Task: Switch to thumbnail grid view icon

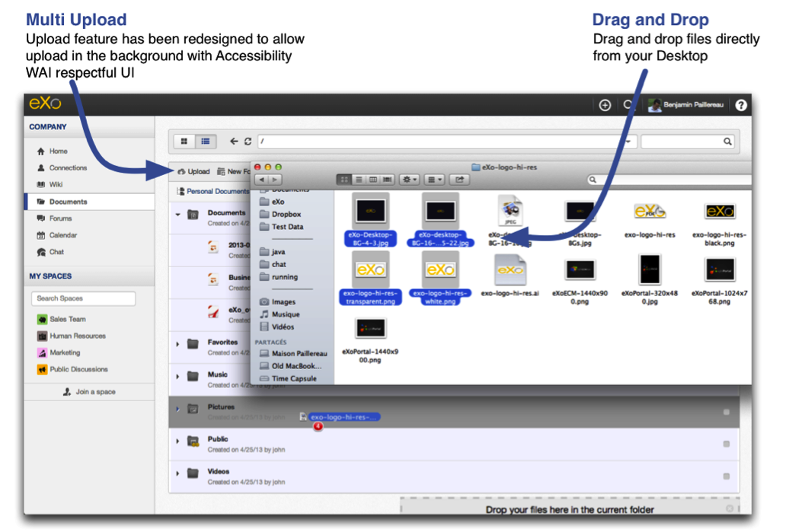Action: click(184, 142)
